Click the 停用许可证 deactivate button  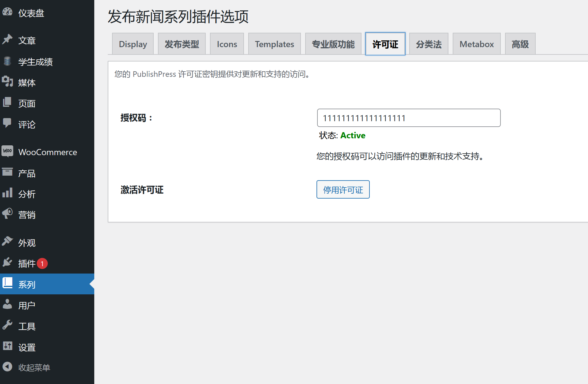coord(343,189)
